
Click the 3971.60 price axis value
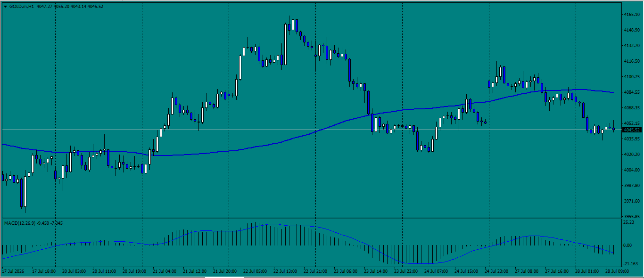tap(631, 201)
